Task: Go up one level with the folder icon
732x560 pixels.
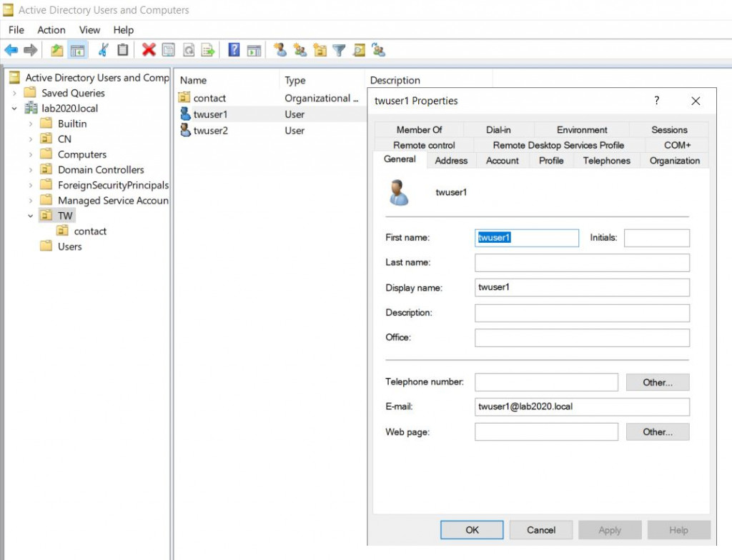Action: [57, 49]
